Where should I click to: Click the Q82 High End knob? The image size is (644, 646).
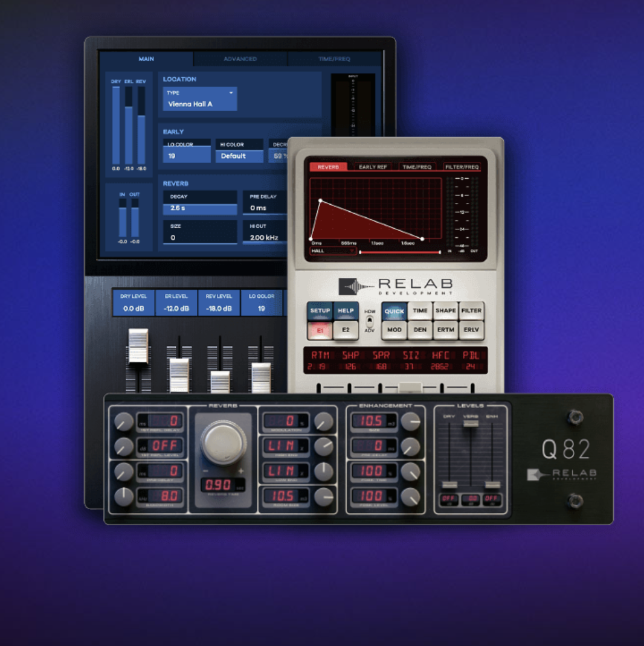pyautogui.click(x=324, y=447)
